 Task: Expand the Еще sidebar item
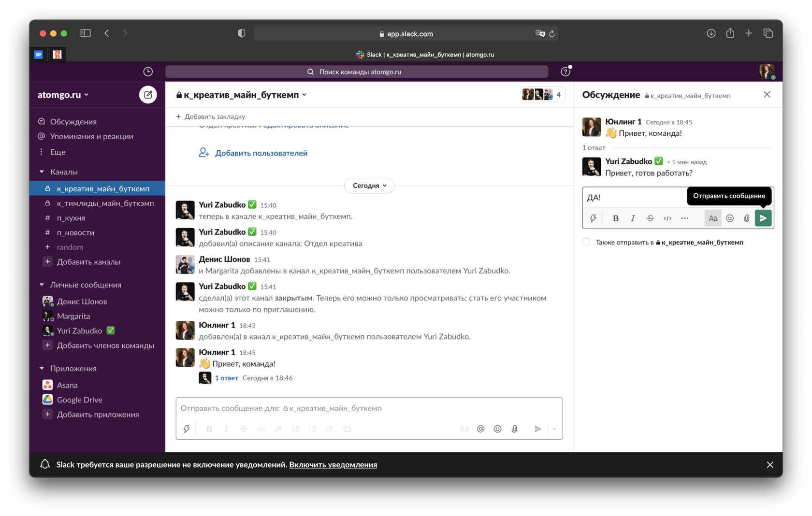click(x=97, y=152)
